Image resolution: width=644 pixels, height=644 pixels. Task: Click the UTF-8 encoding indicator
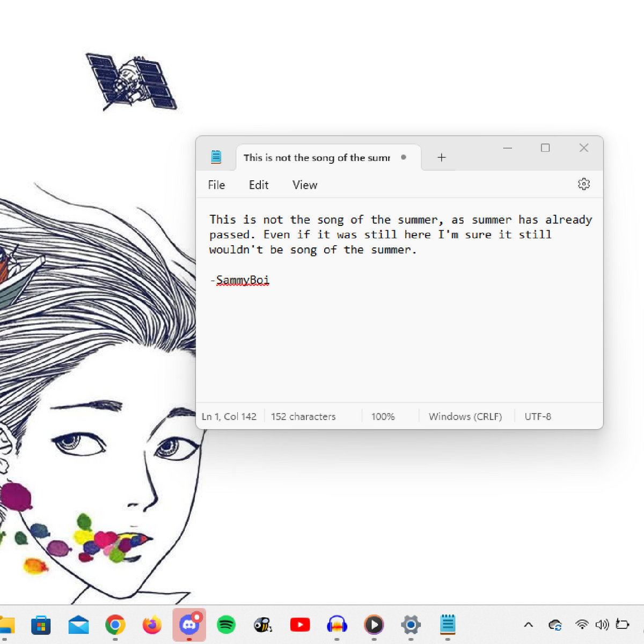click(x=538, y=416)
